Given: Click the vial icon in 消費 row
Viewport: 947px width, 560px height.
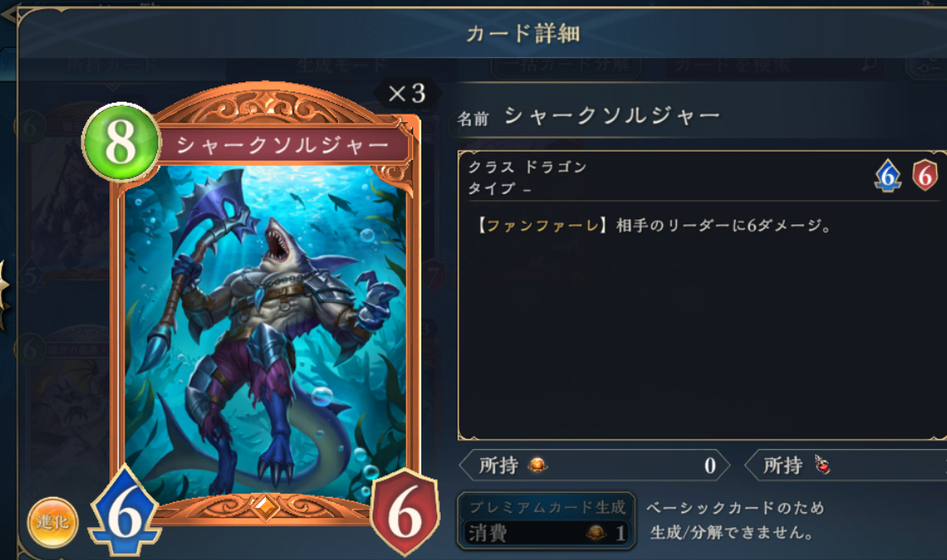Looking at the screenshot, I should pyautogui.click(x=596, y=533).
